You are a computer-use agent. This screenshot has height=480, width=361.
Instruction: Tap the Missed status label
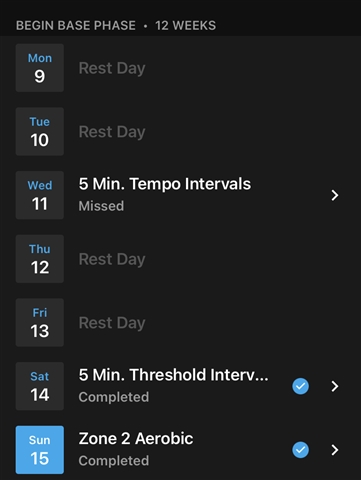(101, 206)
